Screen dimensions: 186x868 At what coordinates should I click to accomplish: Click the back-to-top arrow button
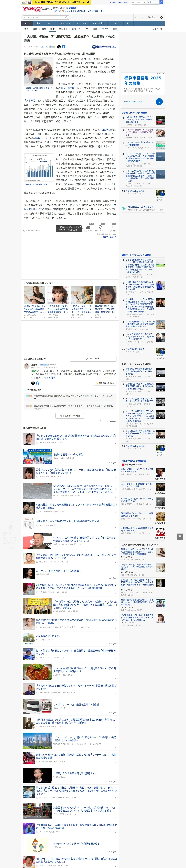pyautogui.click(x=180, y=536)
